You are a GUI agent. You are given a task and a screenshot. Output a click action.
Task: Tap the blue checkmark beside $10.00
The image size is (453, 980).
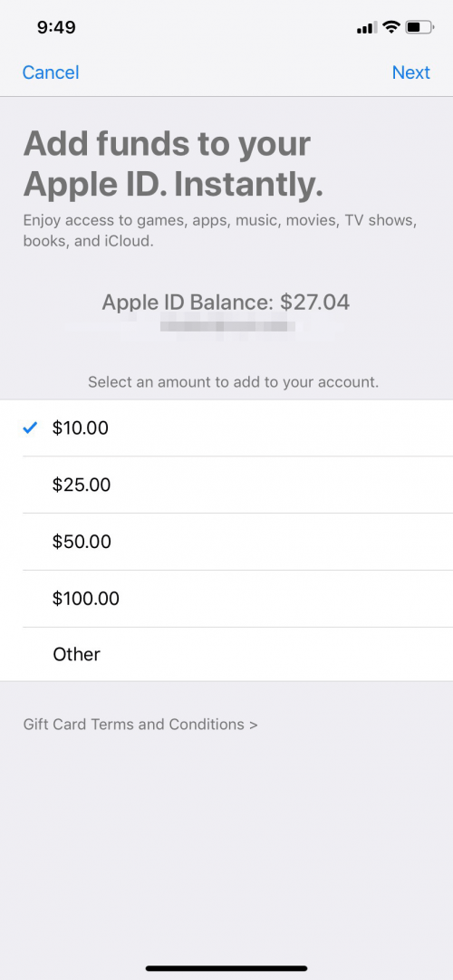[x=30, y=428]
